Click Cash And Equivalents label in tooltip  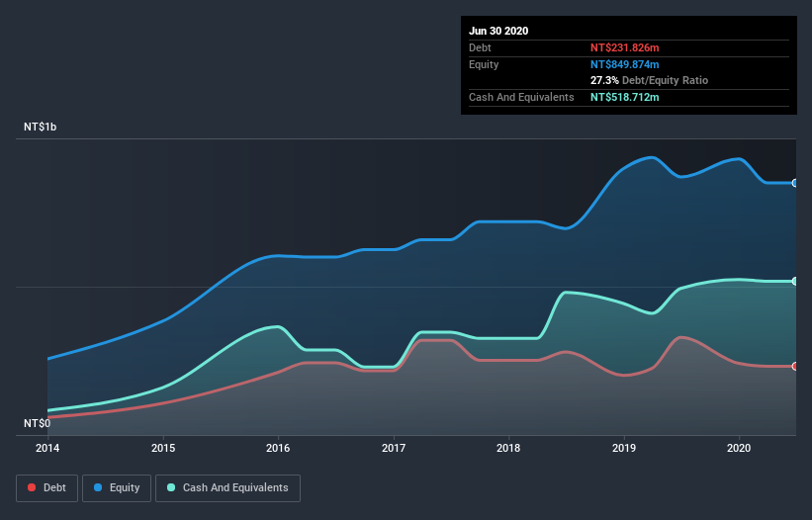click(x=521, y=97)
